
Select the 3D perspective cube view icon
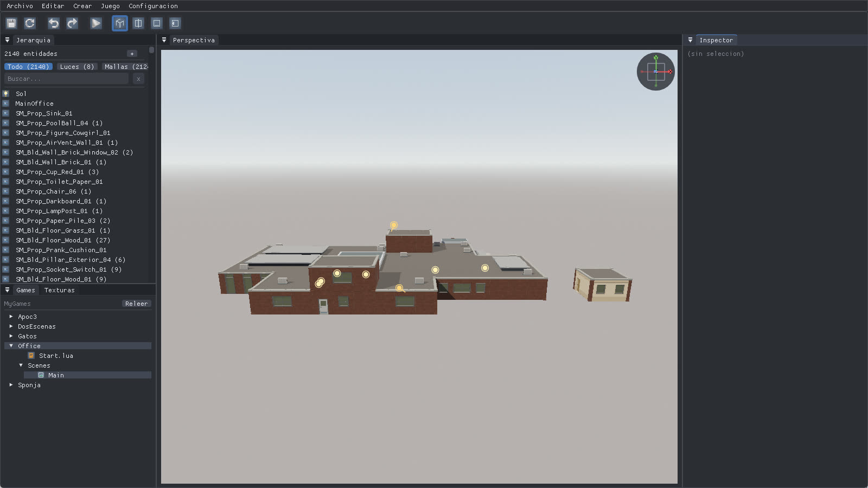tap(120, 23)
